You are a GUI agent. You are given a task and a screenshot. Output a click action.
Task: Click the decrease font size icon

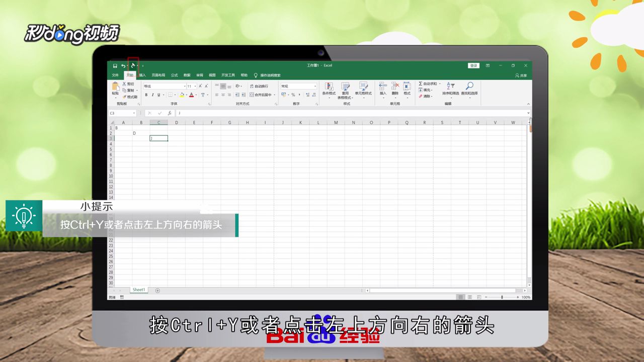click(206, 86)
